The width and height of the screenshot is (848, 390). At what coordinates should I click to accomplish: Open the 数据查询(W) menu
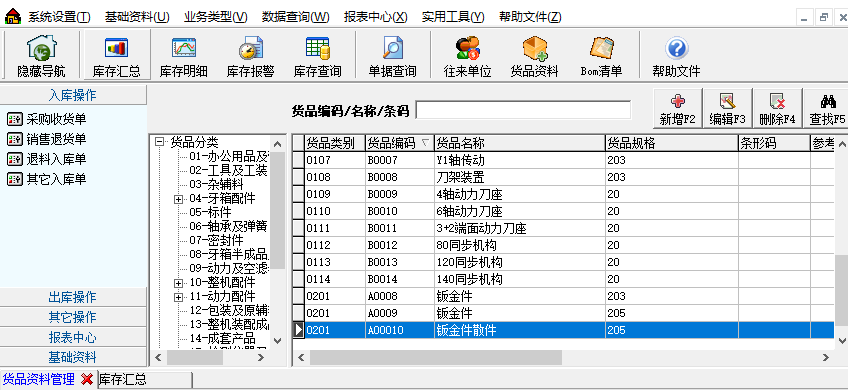(x=295, y=17)
